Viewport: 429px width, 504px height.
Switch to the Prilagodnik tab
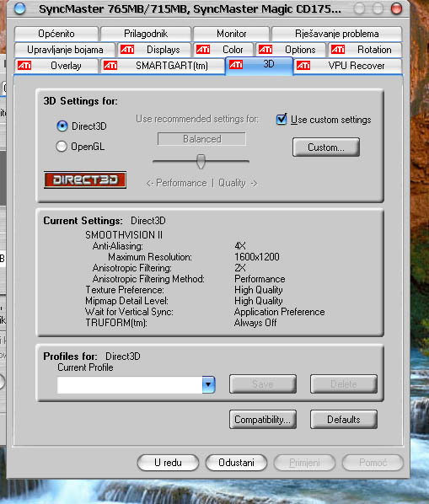[146, 34]
